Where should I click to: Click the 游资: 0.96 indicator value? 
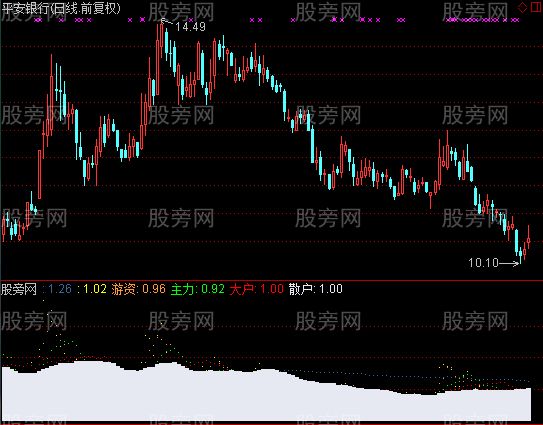pyautogui.click(x=139, y=289)
